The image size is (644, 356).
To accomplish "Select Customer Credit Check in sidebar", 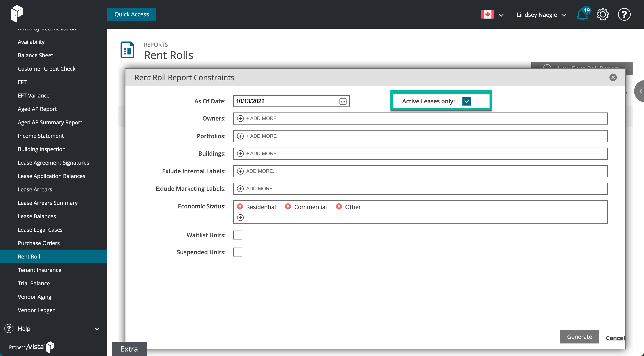I will pyautogui.click(x=47, y=69).
